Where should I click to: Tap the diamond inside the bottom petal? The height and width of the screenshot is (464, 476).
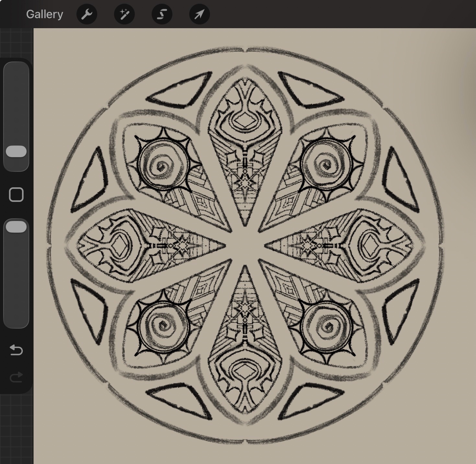(245, 370)
